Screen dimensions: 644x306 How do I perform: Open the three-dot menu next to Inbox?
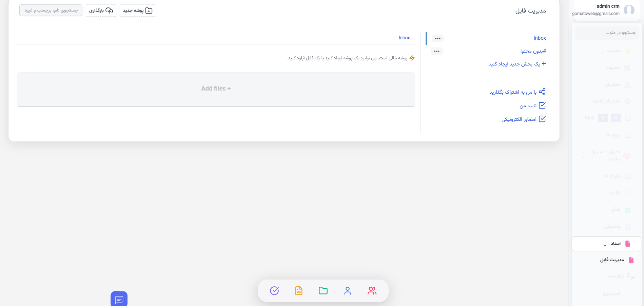[x=438, y=38]
